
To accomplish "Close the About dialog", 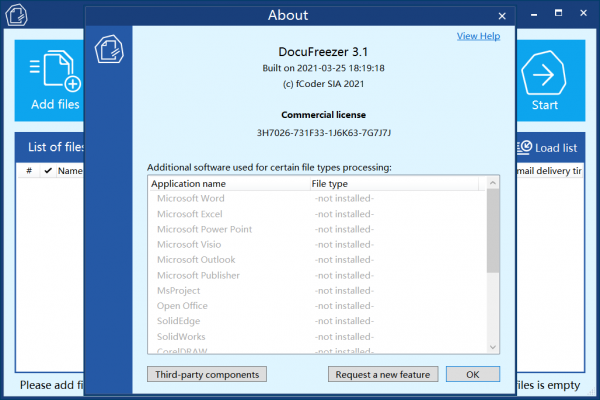I will pyautogui.click(x=502, y=16).
